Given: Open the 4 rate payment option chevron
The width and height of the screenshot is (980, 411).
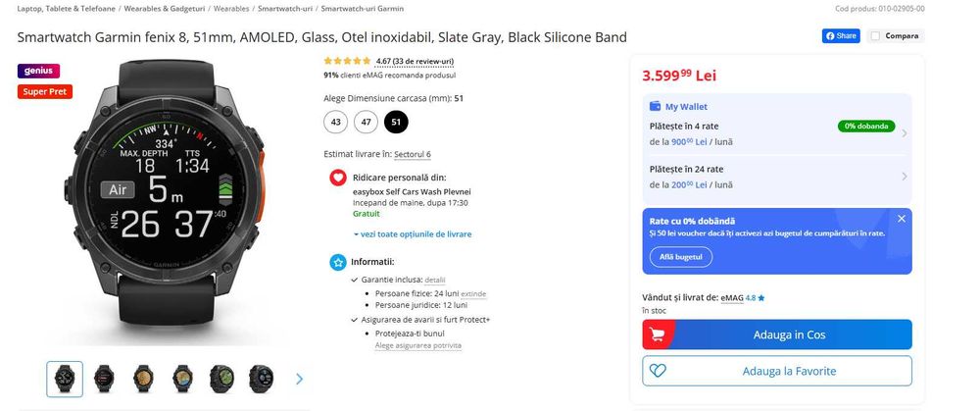Looking at the screenshot, I should (x=904, y=134).
